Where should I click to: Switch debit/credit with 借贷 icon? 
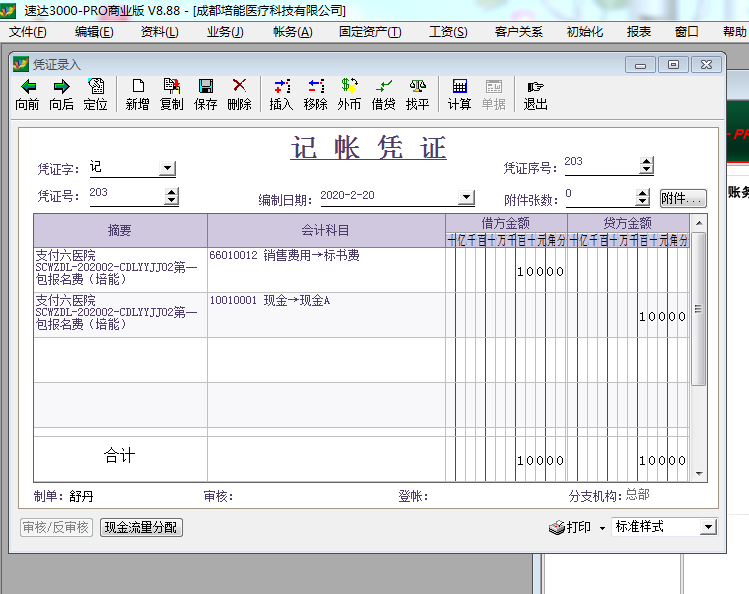click(x=384, y=86)
